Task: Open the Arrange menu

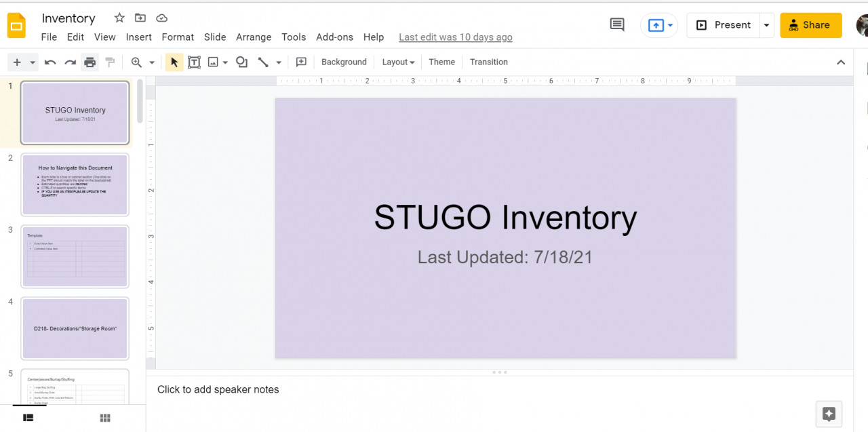Action: coord(254,37)
